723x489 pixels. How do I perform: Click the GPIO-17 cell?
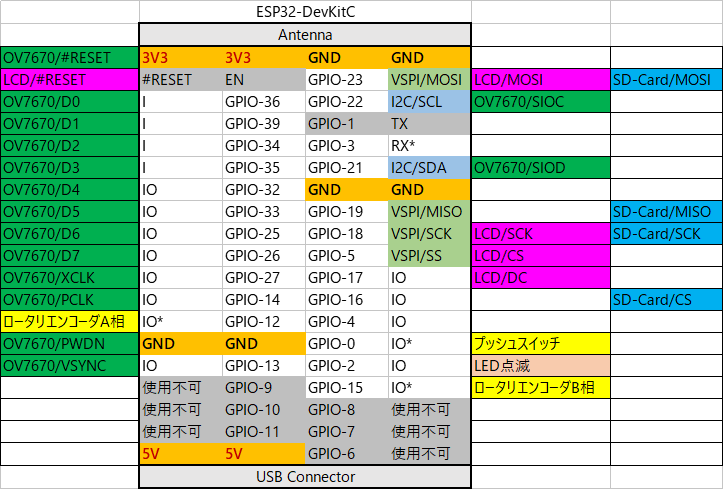[347, 277]
